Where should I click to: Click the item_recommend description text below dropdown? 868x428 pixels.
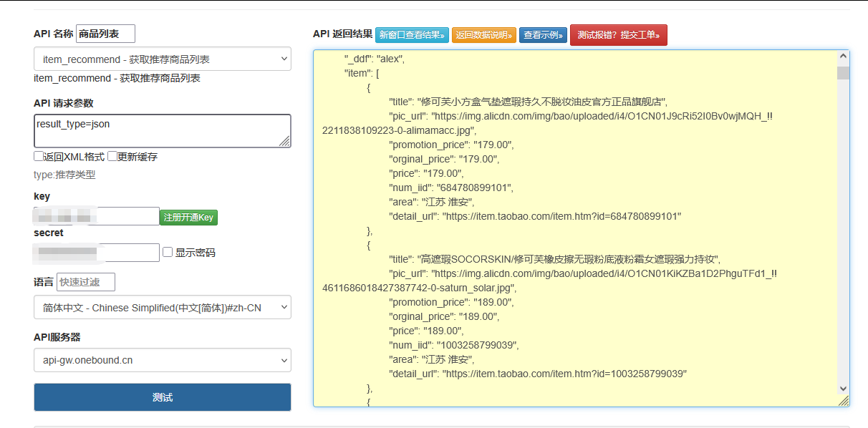[117, 78]
